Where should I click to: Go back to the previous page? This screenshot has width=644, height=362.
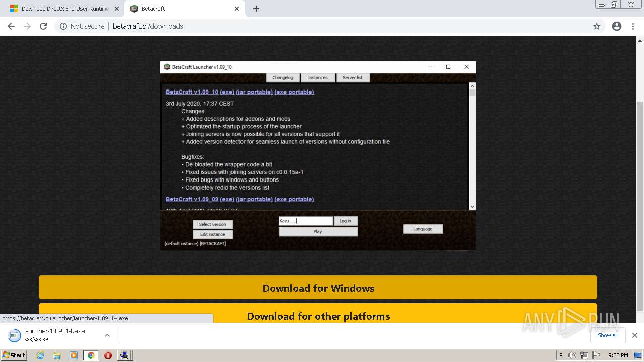point(11,26)
